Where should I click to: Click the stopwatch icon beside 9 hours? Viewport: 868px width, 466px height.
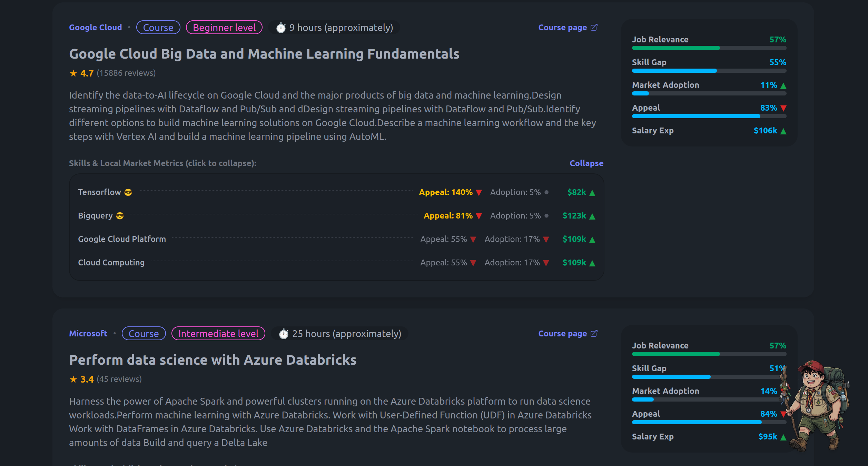tap(281, 28)
